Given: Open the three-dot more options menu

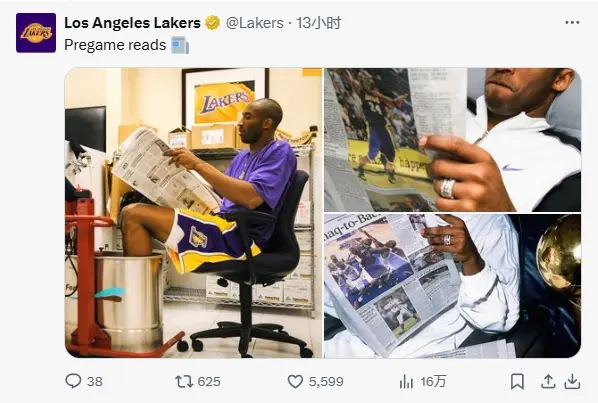Looking at the screenshot, I should pos(572,22).
